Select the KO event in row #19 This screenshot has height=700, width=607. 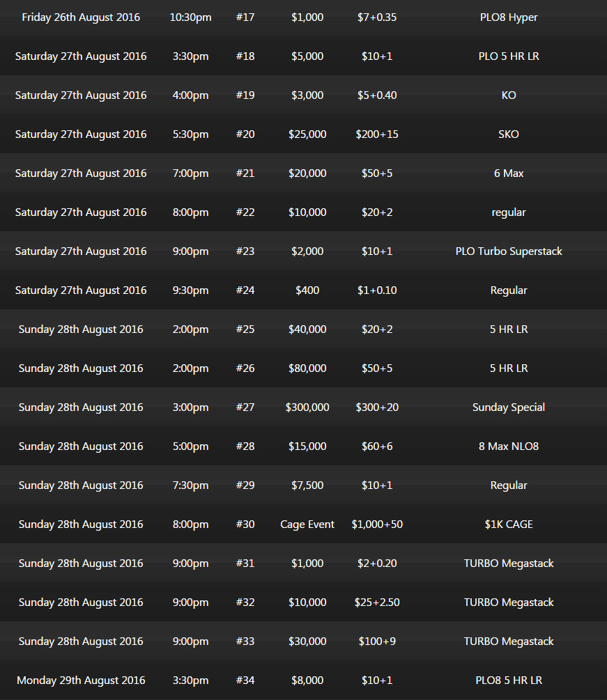[x=509, y=95]
